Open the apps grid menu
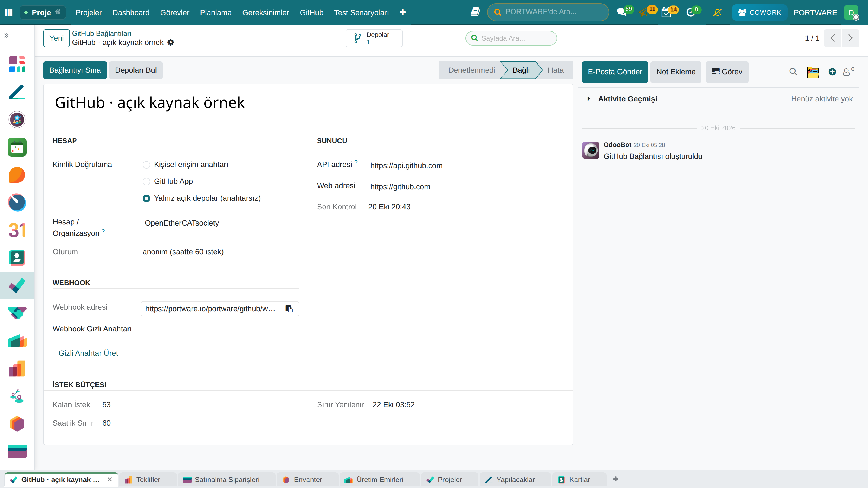 point(9,12)
